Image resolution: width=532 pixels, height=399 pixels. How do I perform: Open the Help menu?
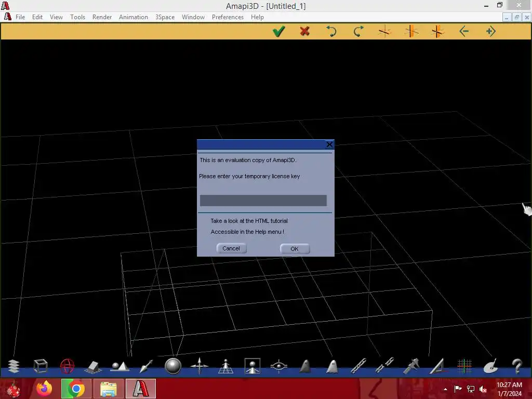point(258,17)
